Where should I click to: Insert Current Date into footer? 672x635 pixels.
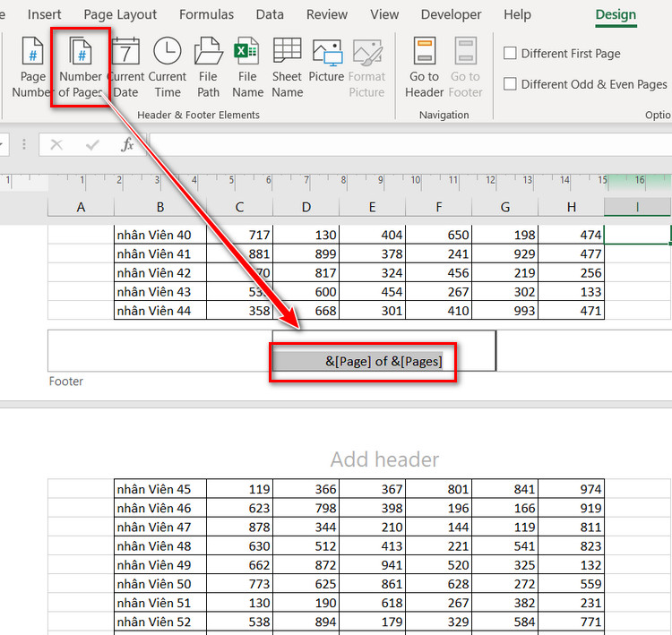click(125, 67)
